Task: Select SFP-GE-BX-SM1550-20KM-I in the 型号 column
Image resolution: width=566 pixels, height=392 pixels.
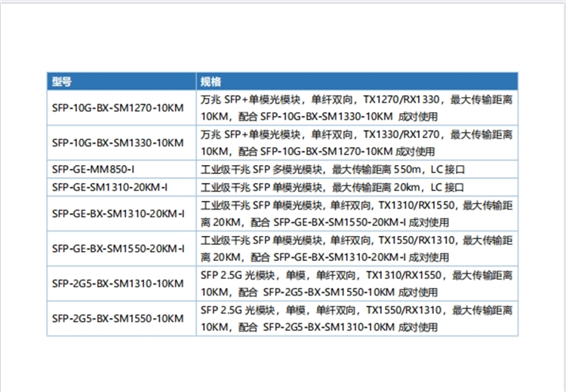Action: (x=118, y=248)
